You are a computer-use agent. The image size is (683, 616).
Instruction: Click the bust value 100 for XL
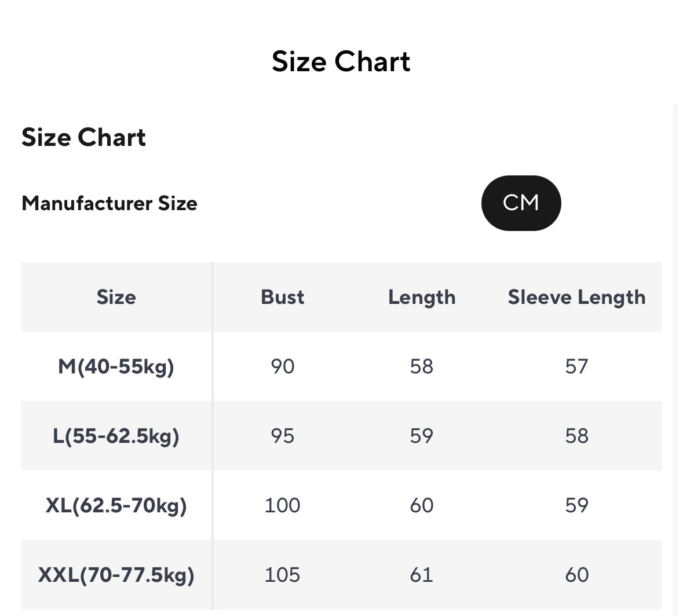[x=282, y=505]
